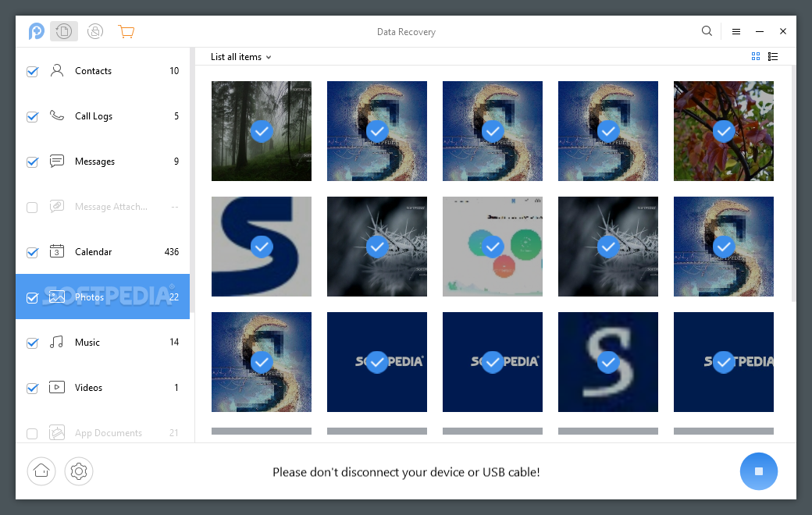Click the sidebar vertical scrollbar
The image size is (812, 515).
pos(192,180)
